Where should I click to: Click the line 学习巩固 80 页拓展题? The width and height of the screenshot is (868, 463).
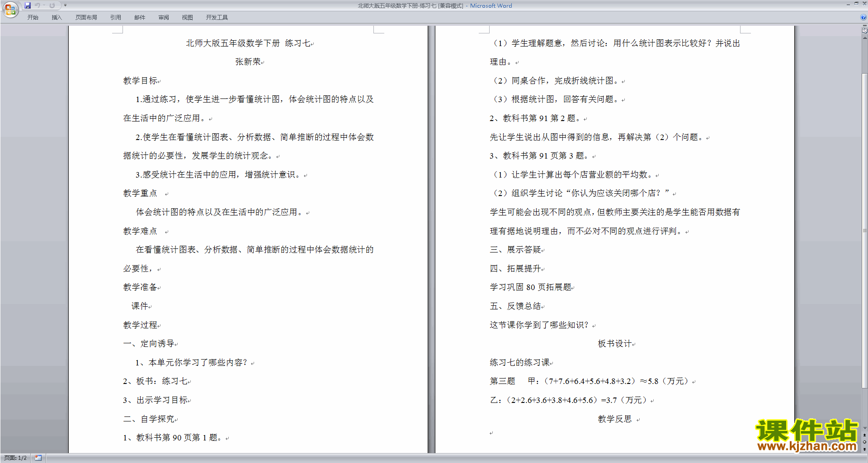pyautogui.click(x=531, y=287)
